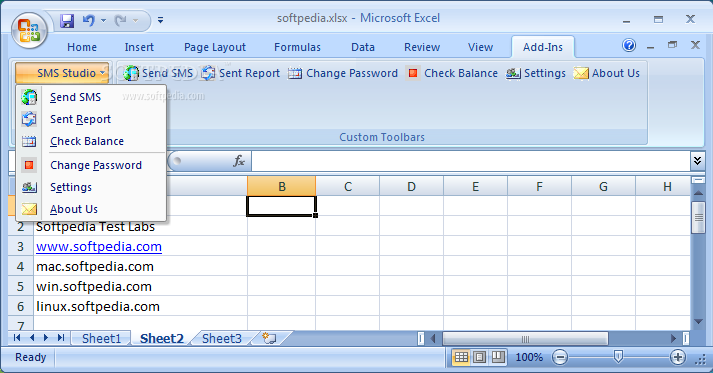Expand the formula bar with double chevron

[697, 161]
